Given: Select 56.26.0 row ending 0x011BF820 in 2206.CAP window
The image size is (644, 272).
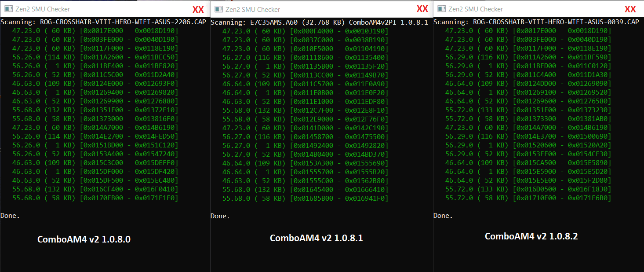Looking at the screenshot, I should point(95,66).
